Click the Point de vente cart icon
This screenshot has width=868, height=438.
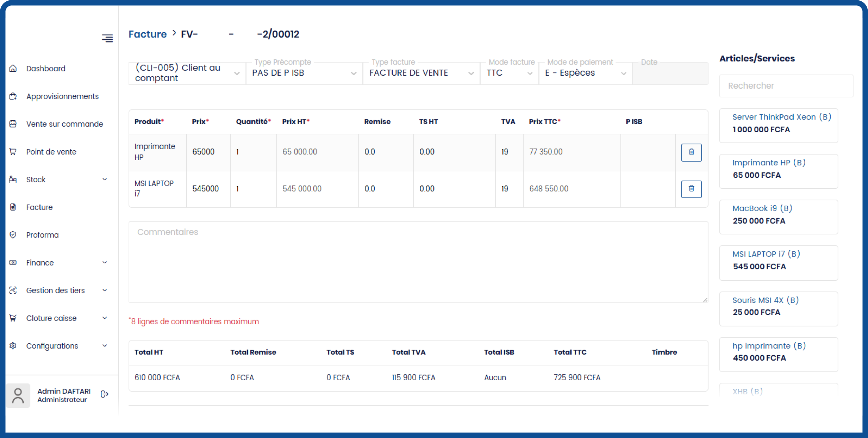point(13,152)
